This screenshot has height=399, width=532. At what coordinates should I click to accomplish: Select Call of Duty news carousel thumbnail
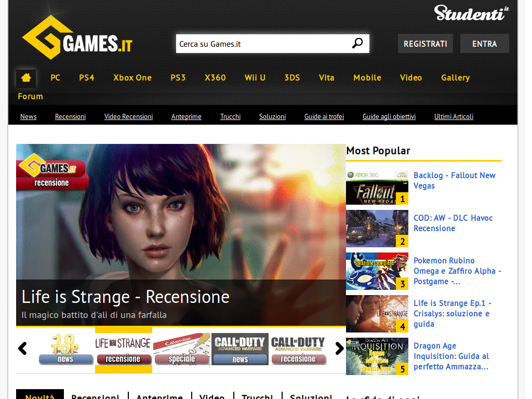tap(240, 349)
